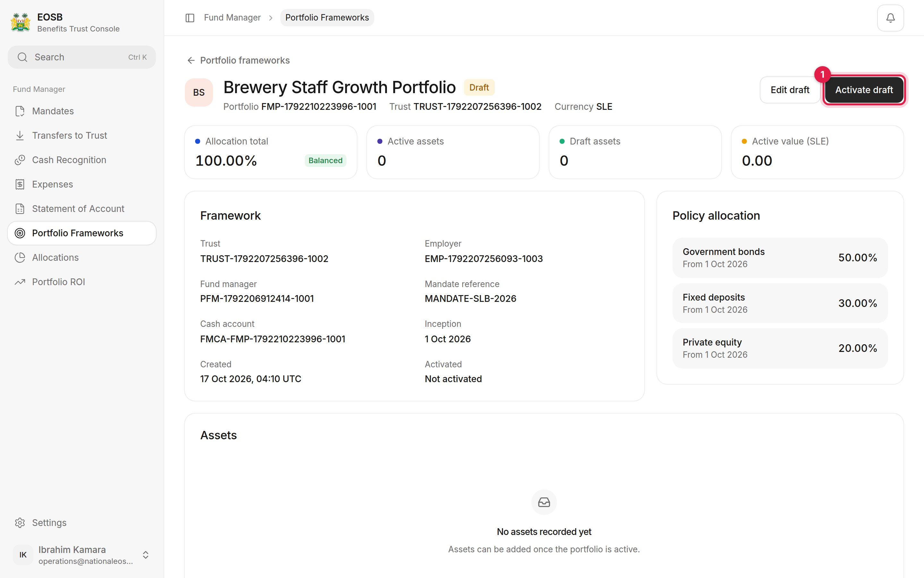Click the Draft status badge
The image size is (924, 578).
479,88
